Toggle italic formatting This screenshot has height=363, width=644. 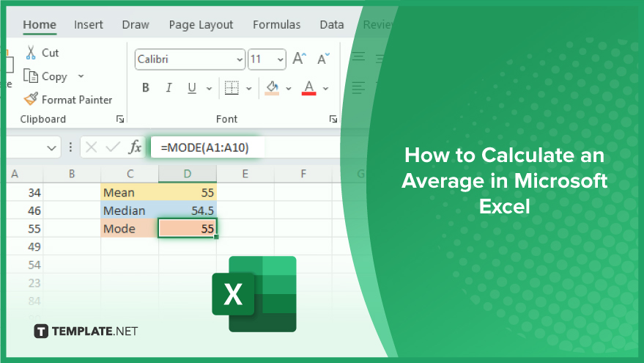coord(169,87)
